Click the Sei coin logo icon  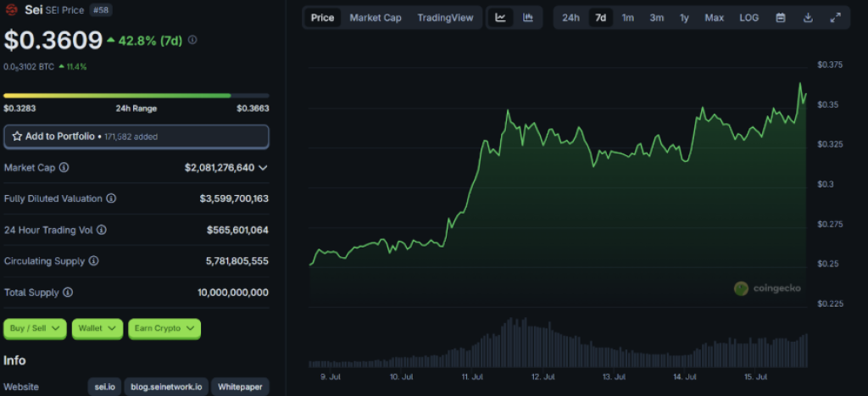click(11, 10)
